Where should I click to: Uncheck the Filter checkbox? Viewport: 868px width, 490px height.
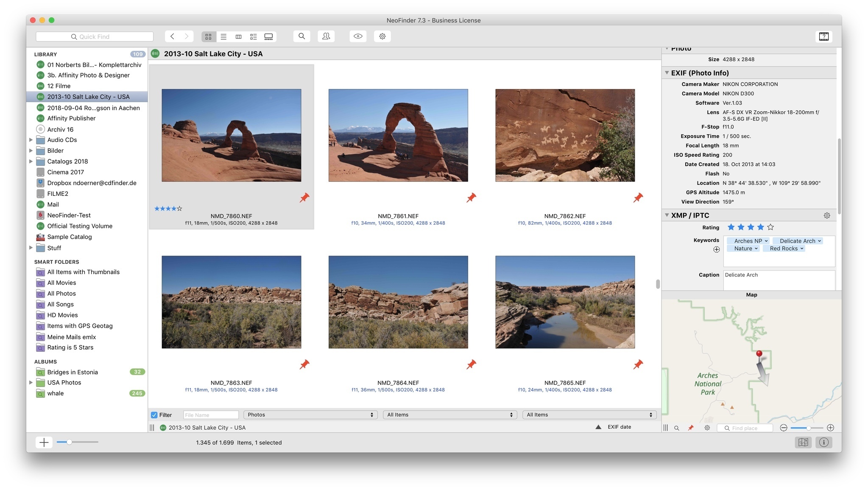coord(154,415)
